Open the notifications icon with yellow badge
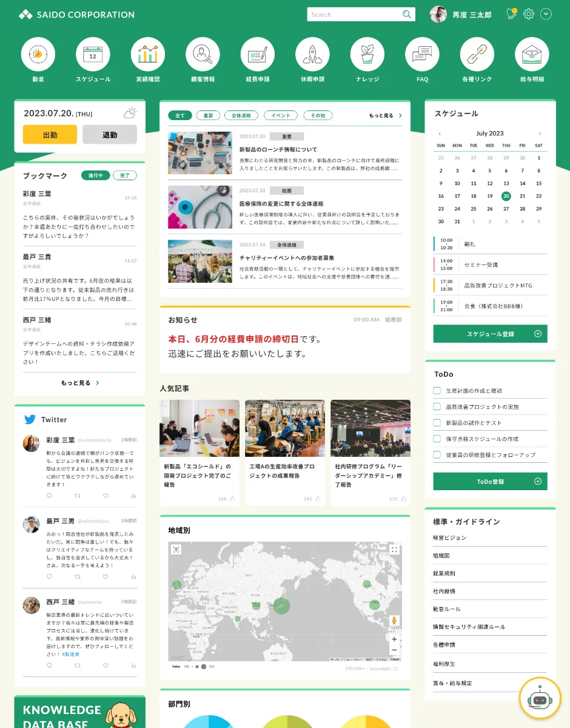This screenshot has width=570, height=728. pyautogui.click(x=511, y=14)
